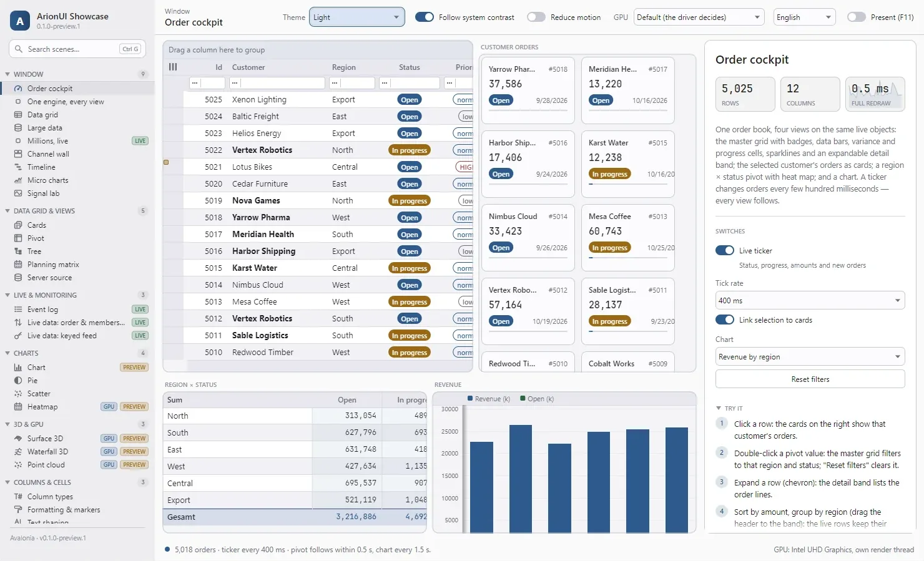Screen dimensions: 924x561
Task: Select the Data grid sidebar icon
Action: tap(18, 115)
